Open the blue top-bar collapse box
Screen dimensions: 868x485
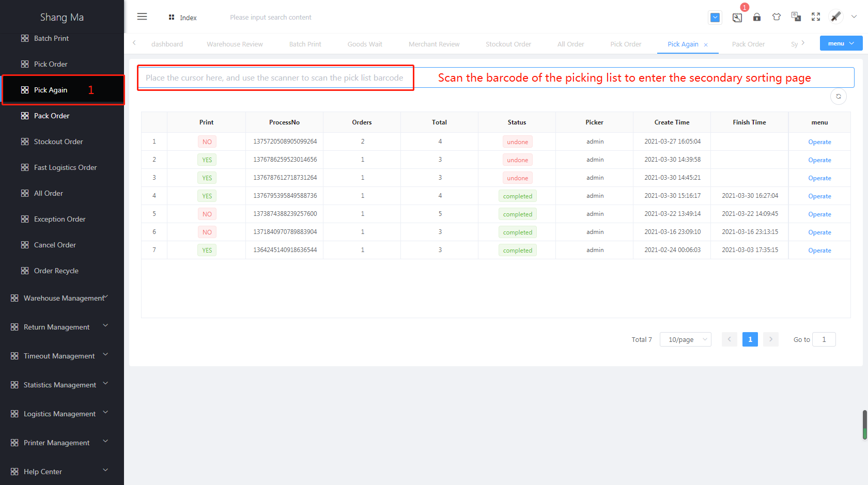(715, 18)
